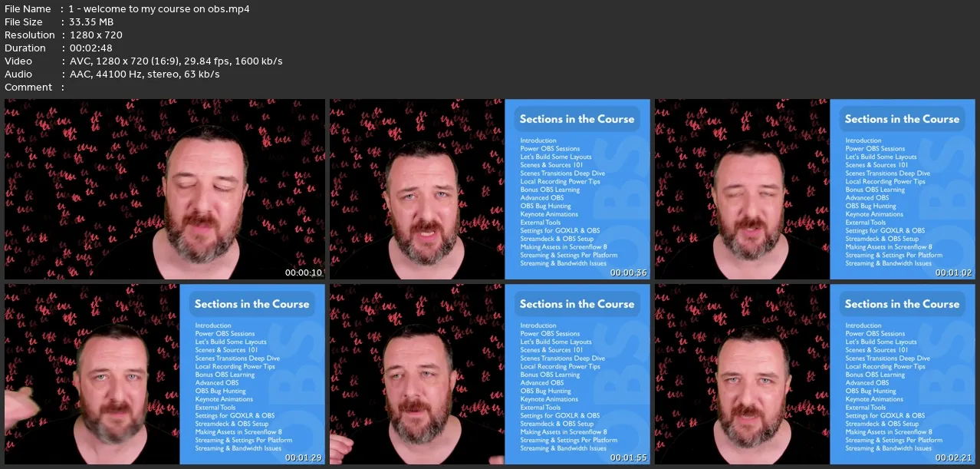Click 'Scenes & Sources 101' in the 00:01:55 frame
This screenshot has height=469, width=980.
(x=551, y=350)
